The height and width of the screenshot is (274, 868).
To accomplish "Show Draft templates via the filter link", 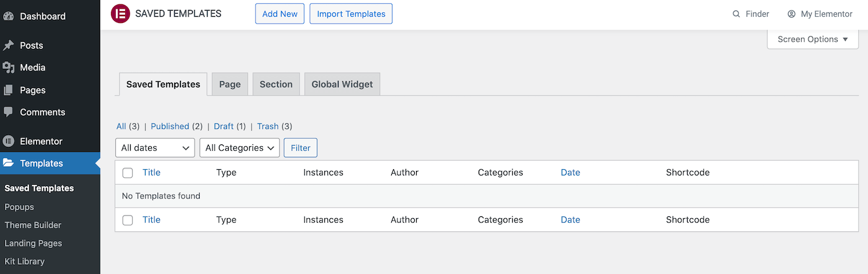I will (224, 126).
